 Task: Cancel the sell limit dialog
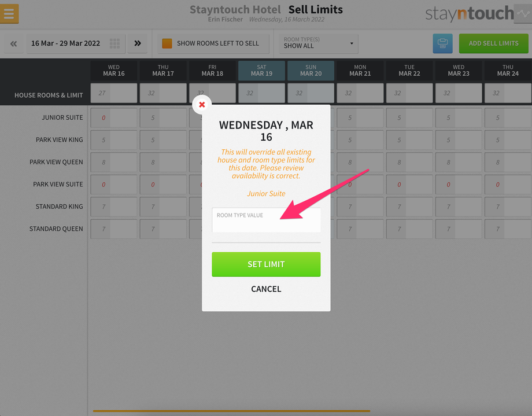coord(266,289)
